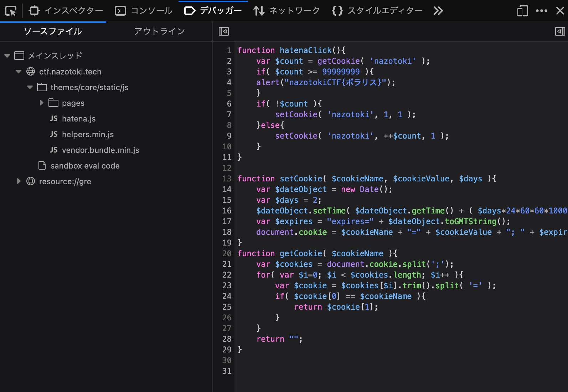Switch to the スタイルエディター tab
568x392 pixels.
point(377,11)
